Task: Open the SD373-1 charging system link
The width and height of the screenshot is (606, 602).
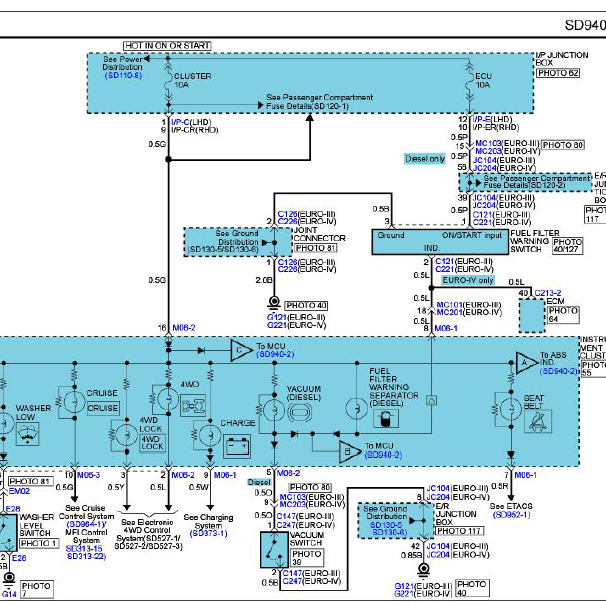Action: pos(209,534)
